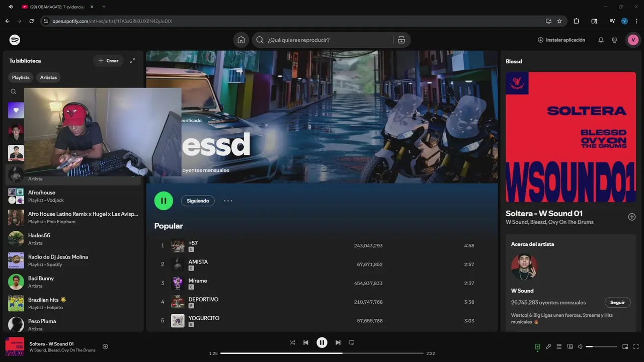
Task: Open Chrome media controls icon
Action: click(612, 21)
